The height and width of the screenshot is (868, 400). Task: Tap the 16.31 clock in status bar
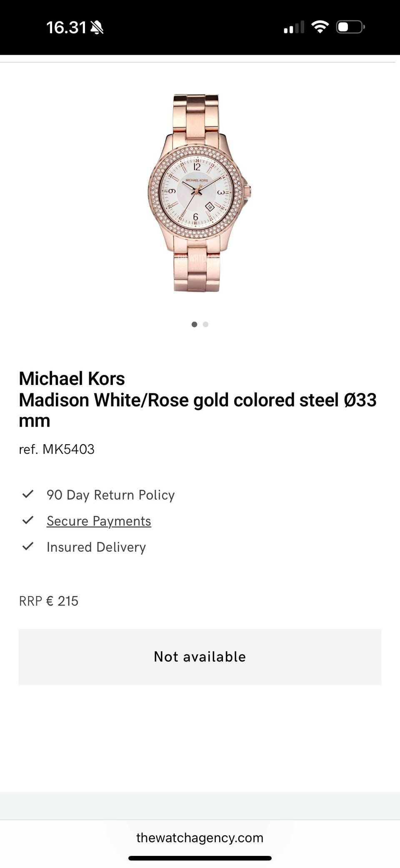pyautogui.click(x=66, y=28)
